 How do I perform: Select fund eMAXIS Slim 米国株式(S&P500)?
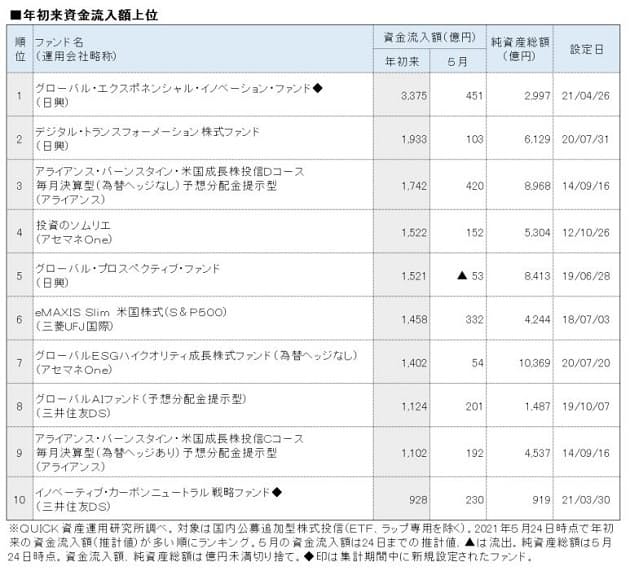[131, 312]
